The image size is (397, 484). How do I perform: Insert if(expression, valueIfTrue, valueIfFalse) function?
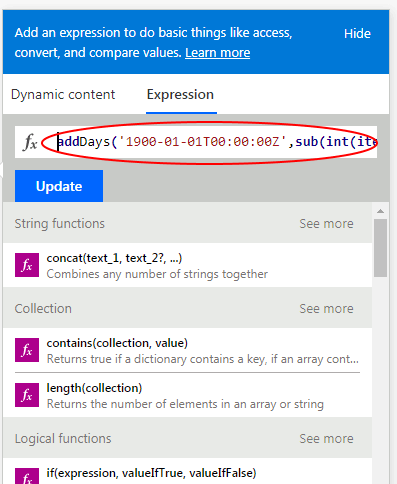pos(188,471)
